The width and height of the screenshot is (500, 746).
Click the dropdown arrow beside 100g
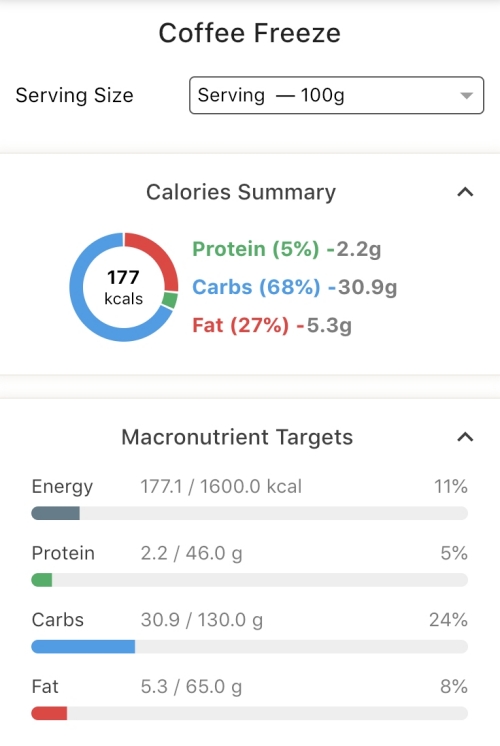click(467, 96)
